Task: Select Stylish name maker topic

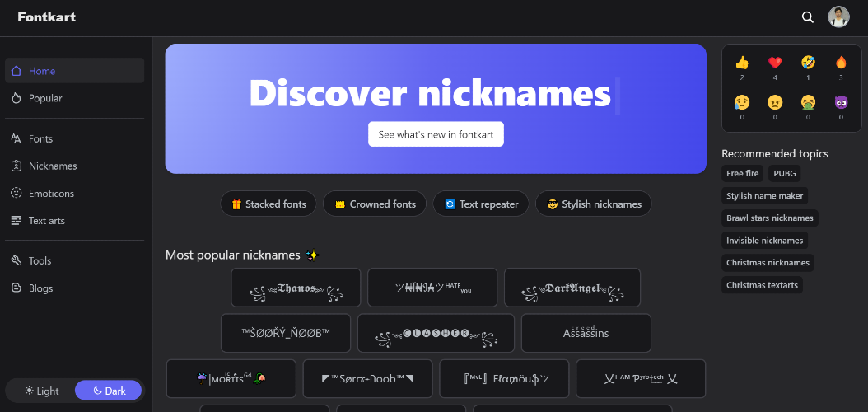Action: [765, 195]
